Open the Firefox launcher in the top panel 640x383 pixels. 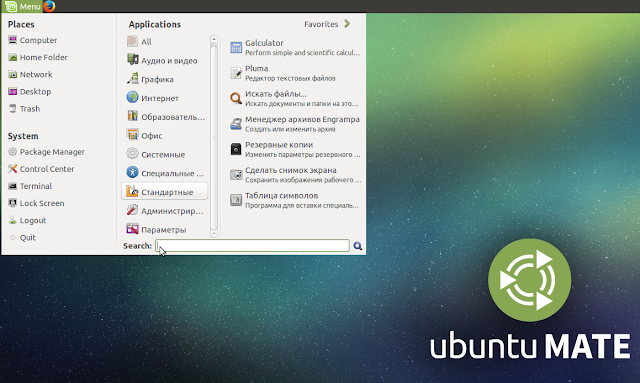(x=49, y=6)
